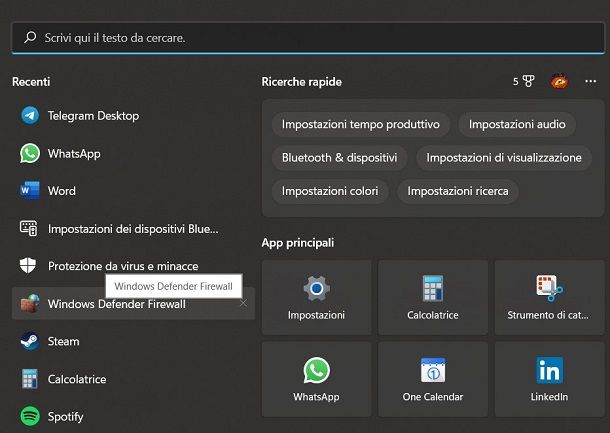Select 'Impostazioni ricerca' quick search
The image size is (610, 433).
click(458, 191)
